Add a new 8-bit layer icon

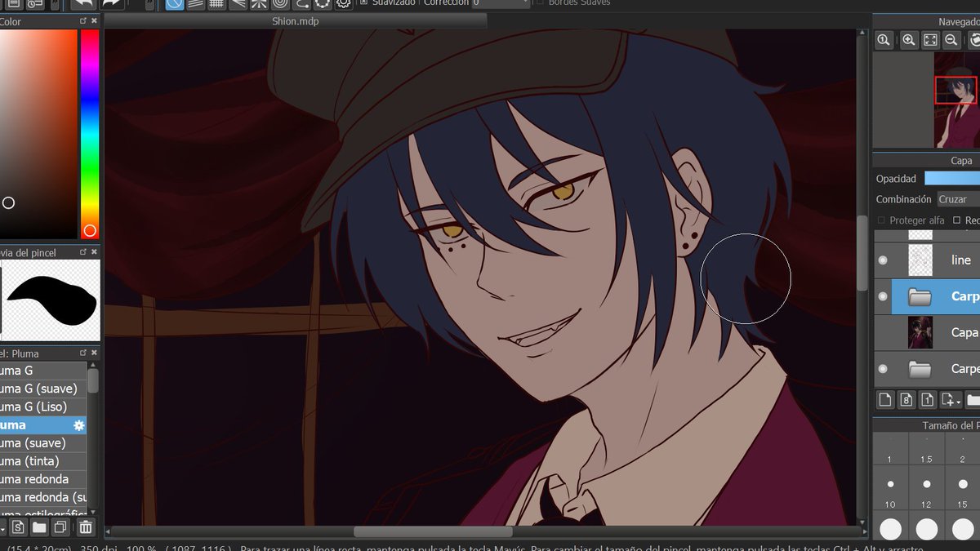(x=906, y=399)
